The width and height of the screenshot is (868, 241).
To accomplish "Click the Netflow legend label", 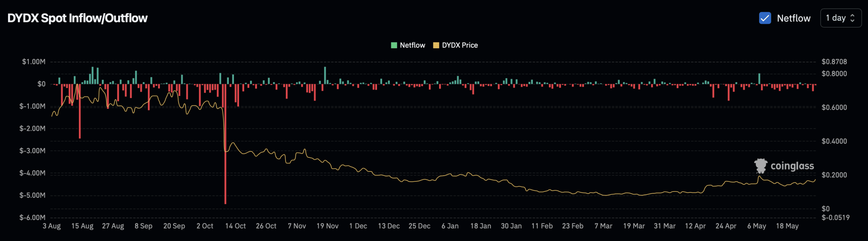I will coord(412,45).
